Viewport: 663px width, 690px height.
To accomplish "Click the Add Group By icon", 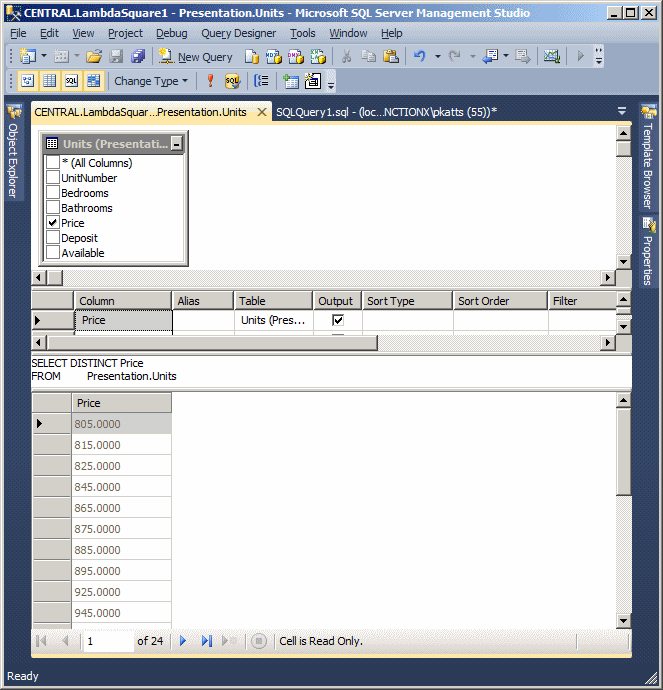I will 261,81.
